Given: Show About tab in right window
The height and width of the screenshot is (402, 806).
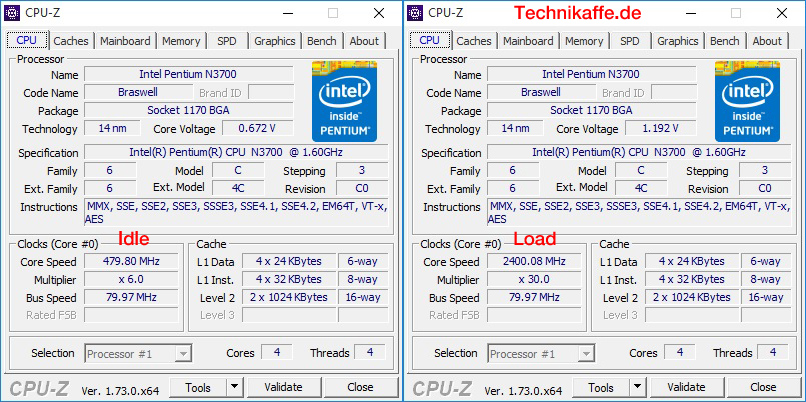Looking at the screenshot, I should pyautogui.click(x=767, y=41).
